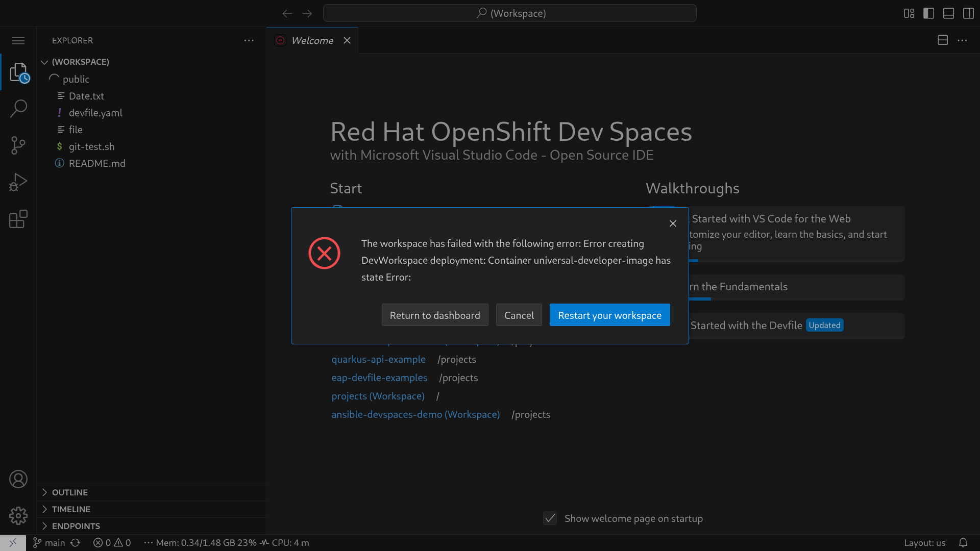Click the remote connection status icon
Screen dimensions: 980x551
(x=13, y=543)
